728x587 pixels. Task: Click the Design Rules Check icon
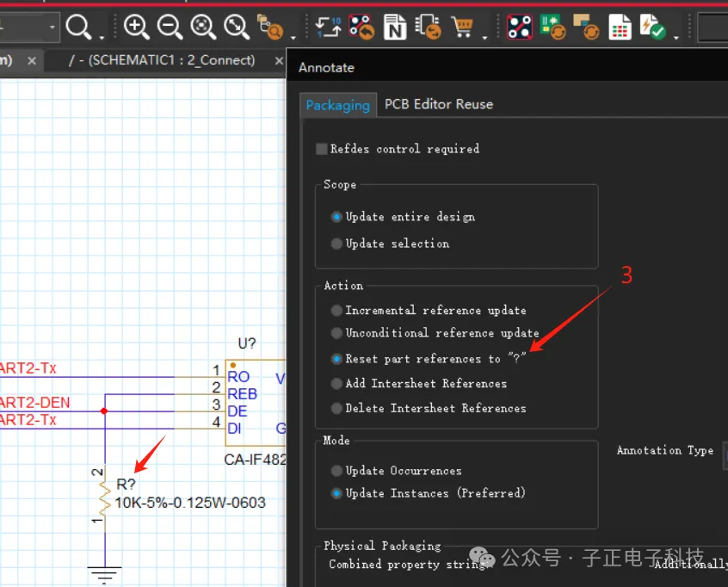[x=652, y=27]
